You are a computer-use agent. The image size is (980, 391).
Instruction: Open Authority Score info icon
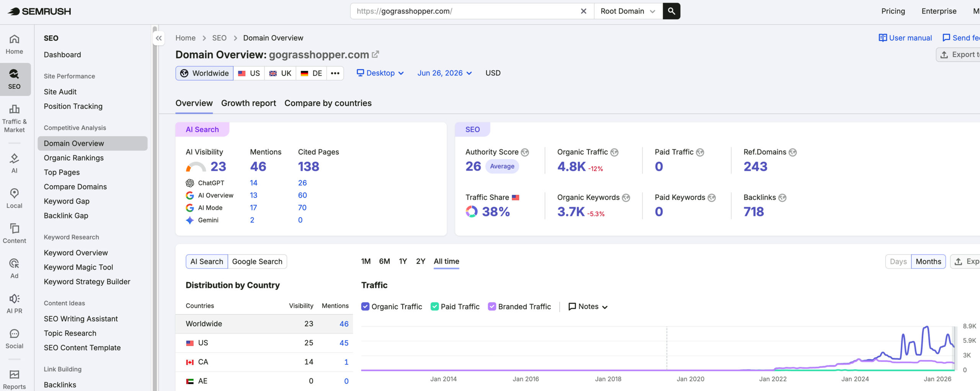click(525, 152)
